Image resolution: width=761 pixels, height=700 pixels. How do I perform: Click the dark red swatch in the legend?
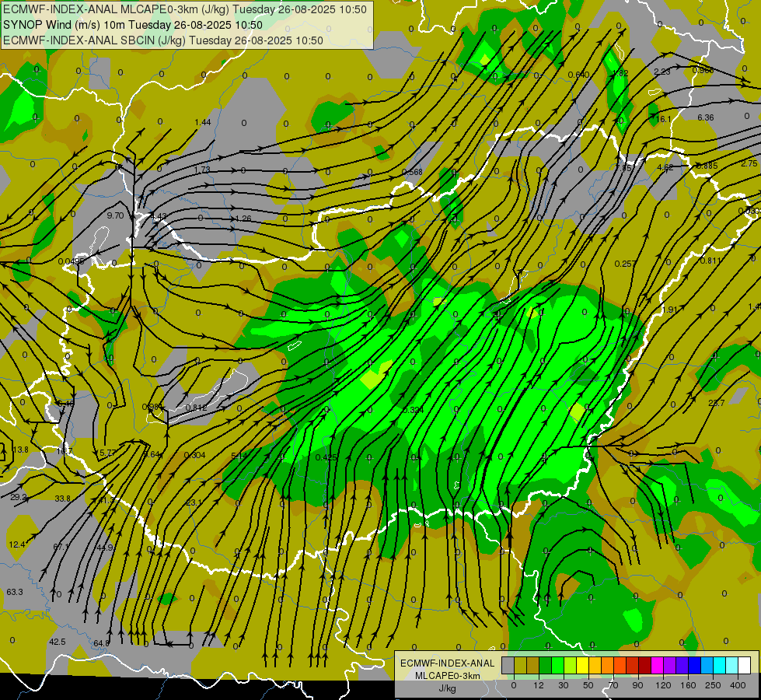(x=645, y=665)
